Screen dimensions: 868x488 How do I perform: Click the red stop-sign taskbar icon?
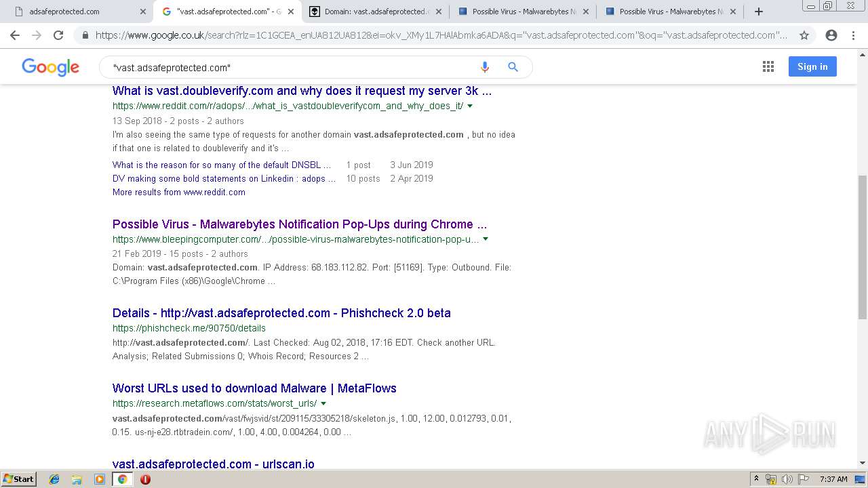point(145,479)
